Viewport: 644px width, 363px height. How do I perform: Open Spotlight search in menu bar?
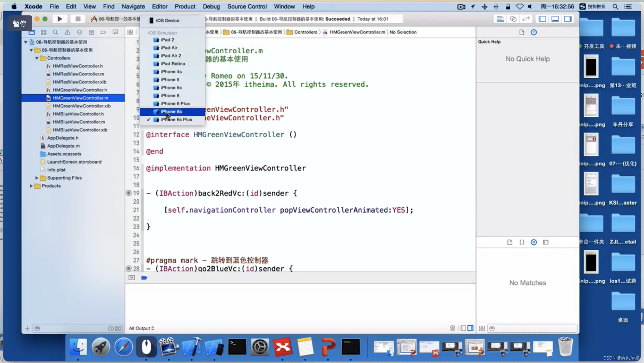(x=615, y=7)
